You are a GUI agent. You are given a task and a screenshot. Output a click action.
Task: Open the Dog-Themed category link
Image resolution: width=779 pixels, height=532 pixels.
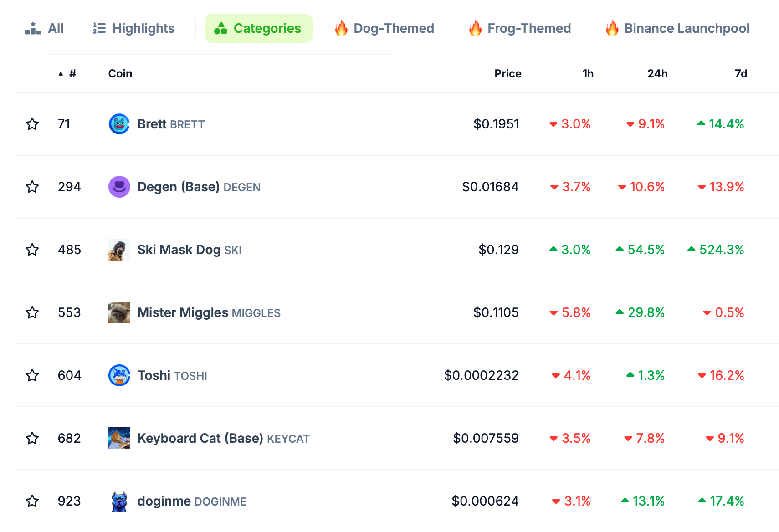384,28
